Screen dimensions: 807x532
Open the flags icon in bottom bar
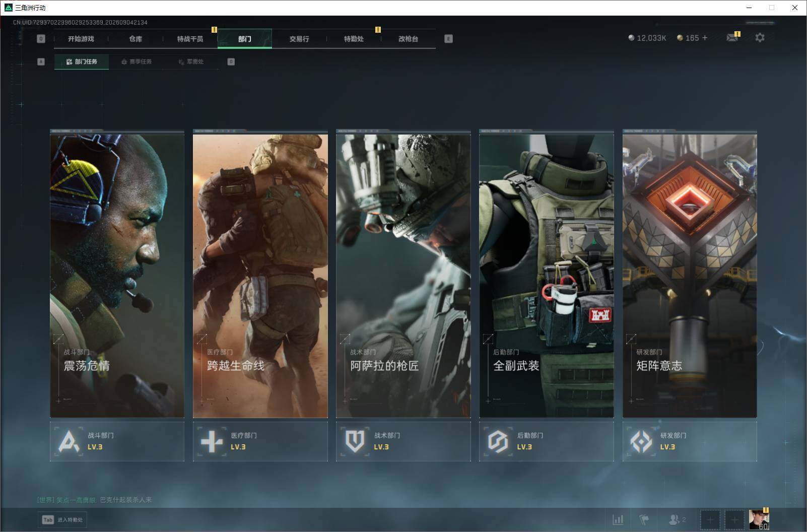click(644, 519)
